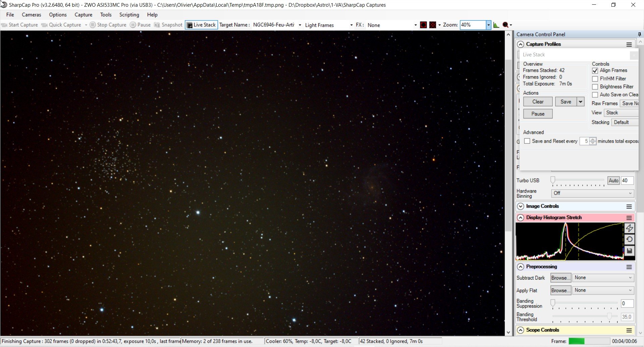Viewport: 644px width, 347px height.
Task: Click Browse for Subtract Dark
Action: click(560, 278)
